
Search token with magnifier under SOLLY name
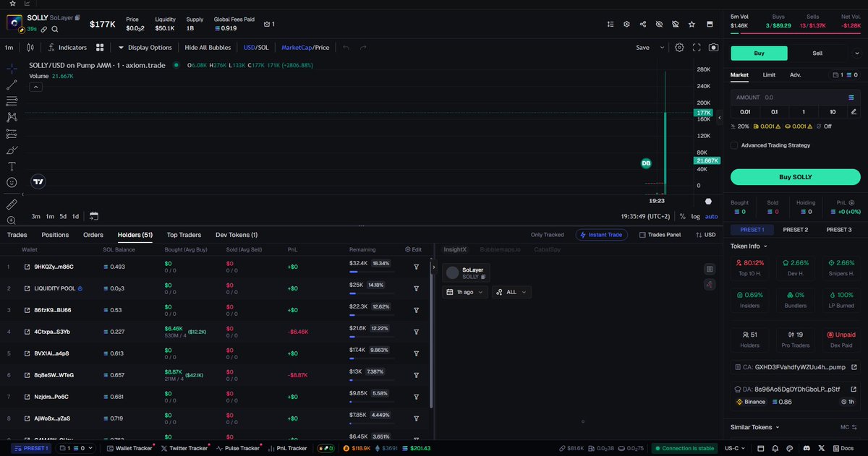pos(55,29)
